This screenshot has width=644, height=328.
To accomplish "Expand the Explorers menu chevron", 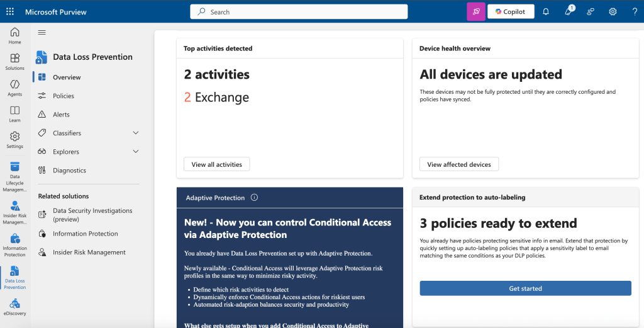I will pos(136,152).
